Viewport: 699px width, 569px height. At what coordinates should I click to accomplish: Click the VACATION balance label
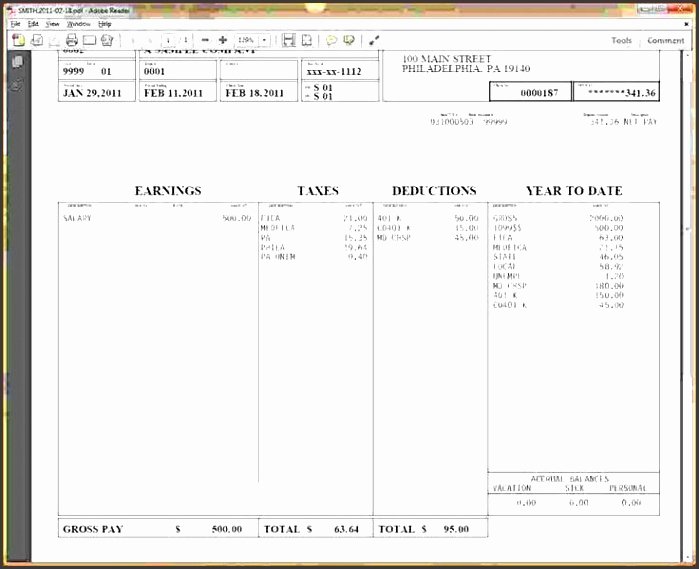point(512,488)
